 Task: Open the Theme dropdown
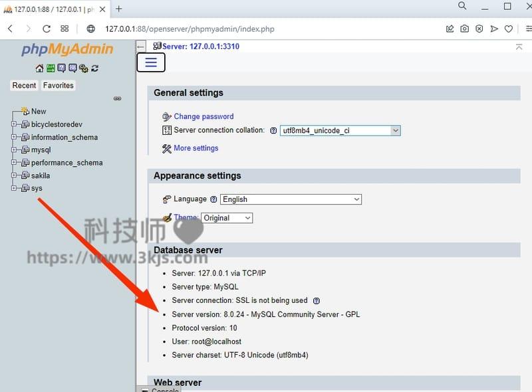click(x=227, y=218)
